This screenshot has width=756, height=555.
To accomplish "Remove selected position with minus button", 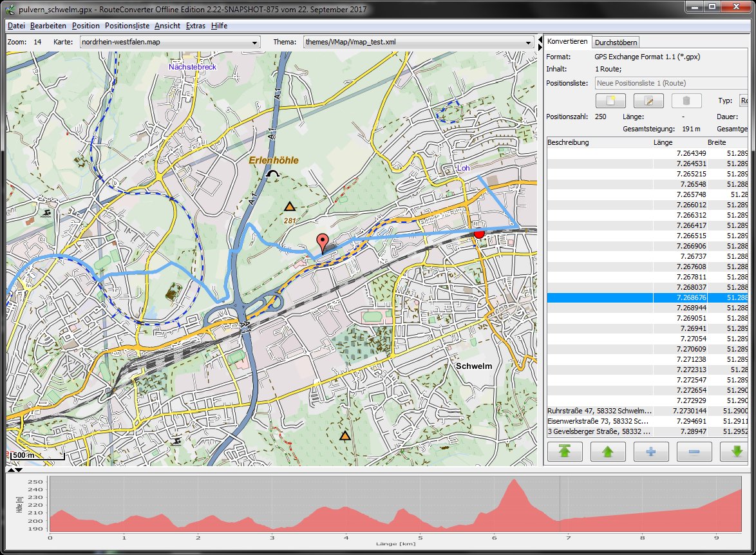I will (x=694, y=451).
